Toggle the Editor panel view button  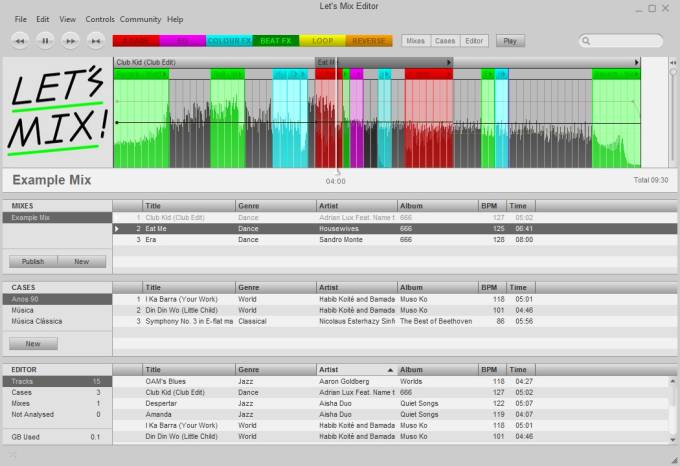coord(475,41)
